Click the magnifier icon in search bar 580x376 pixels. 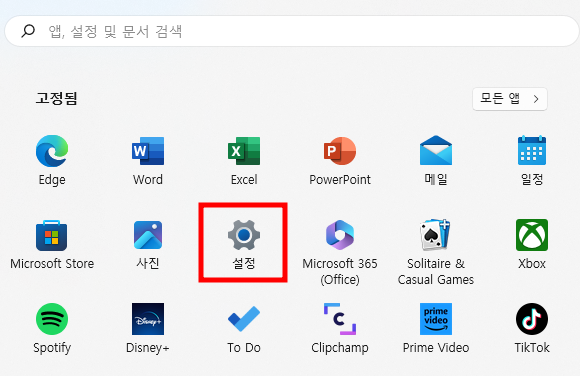pyautogui.click(x=28, y=31)
